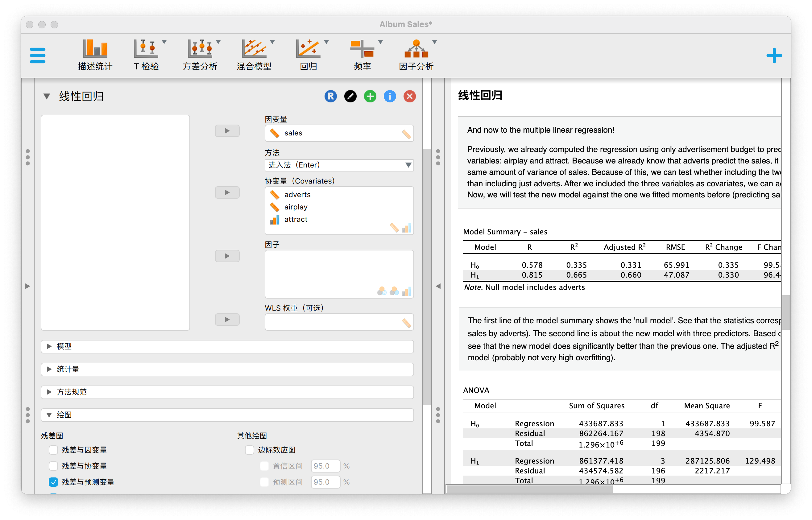Click arrow button to assign 因变量
812x520 pixels.
point(227,131)
